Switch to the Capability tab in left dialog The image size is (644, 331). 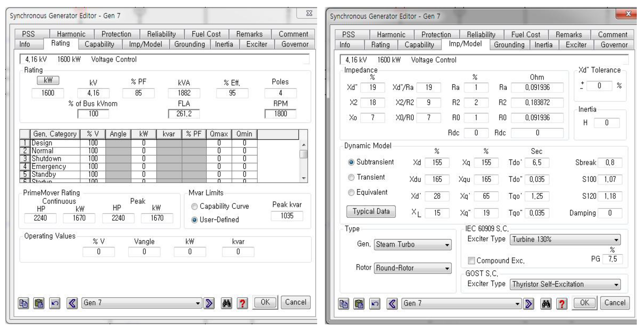(100, 44)
